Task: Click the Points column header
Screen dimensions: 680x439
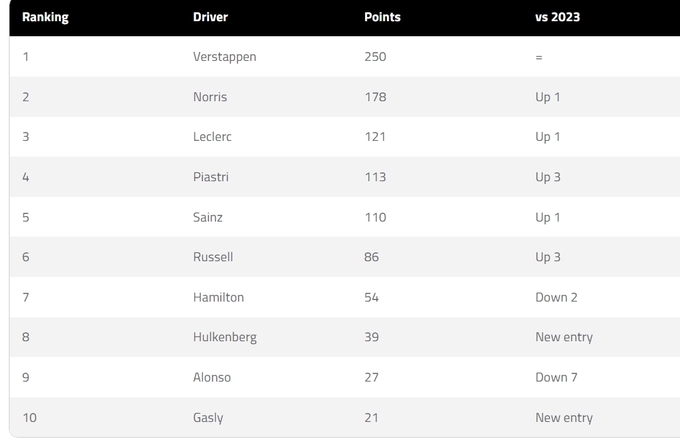Action: pyautogui.click(x=382, y=17)
